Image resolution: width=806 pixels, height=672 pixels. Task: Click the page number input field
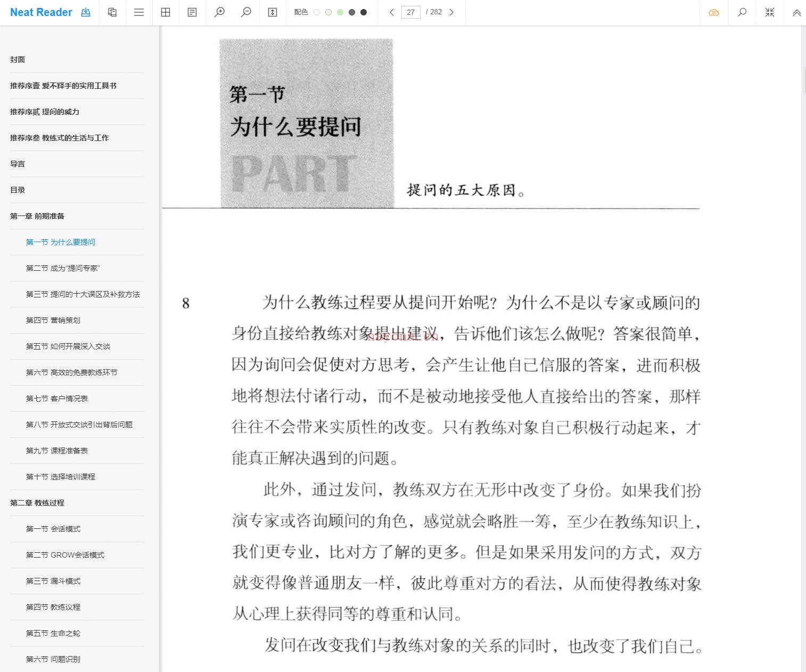click(x=410, y=12)
